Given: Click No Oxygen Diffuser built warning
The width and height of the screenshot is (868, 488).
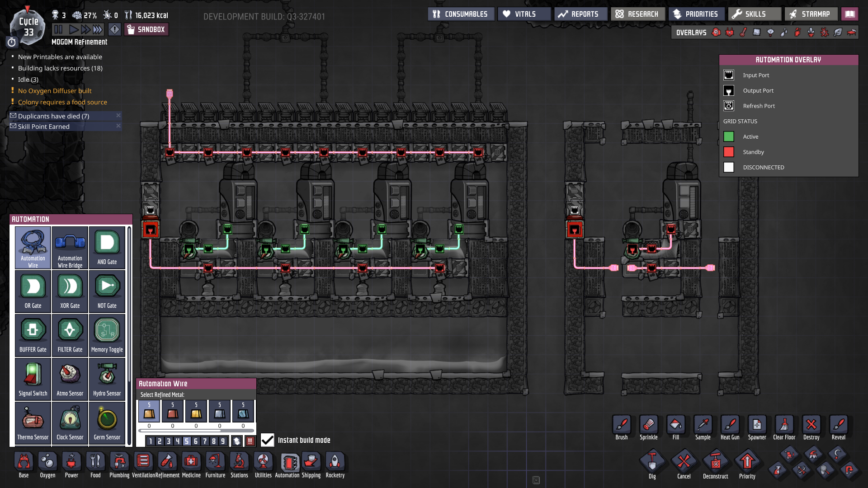Looking at the screenshot, I should coord(55,91).
